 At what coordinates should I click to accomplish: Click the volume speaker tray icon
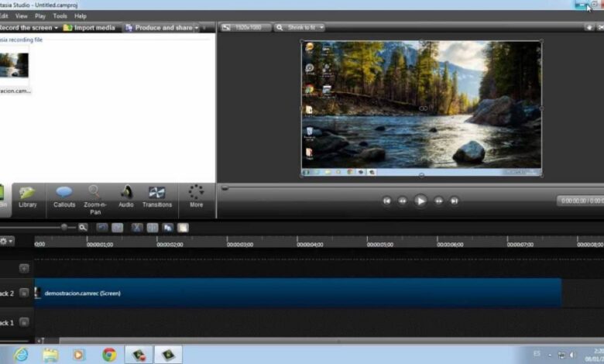pyautogui.click(x=573, y=355)
